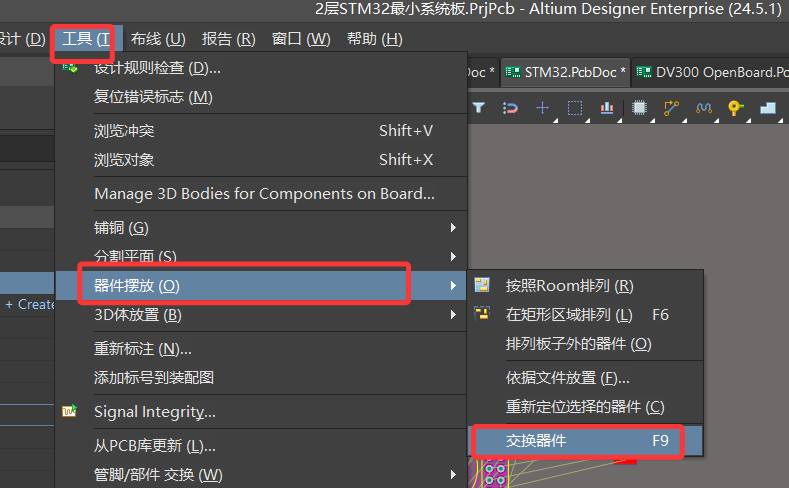Select the dashed rectangle selection tool
This screenshot has width=789, height=488.
(x=575, y=108)
